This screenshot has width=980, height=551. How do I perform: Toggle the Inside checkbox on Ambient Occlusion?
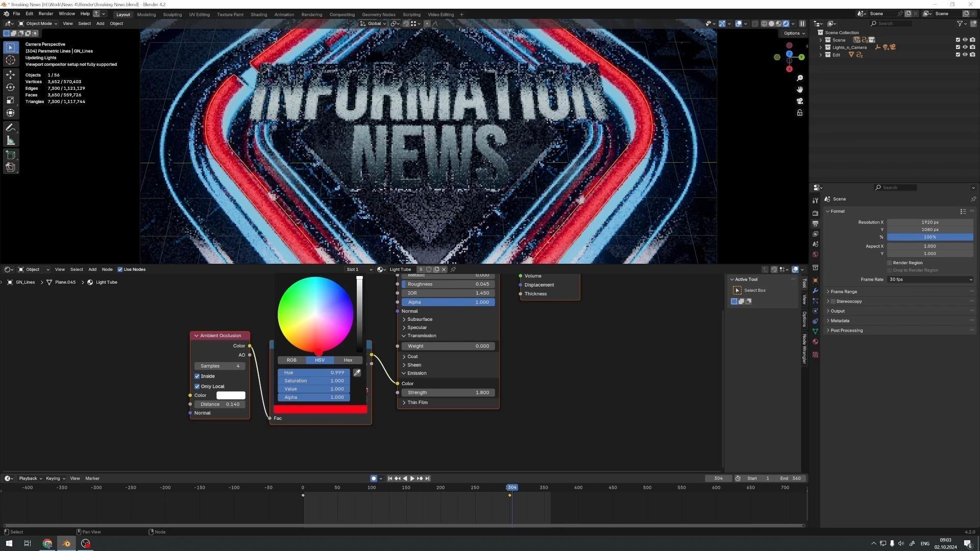click(197, 376)
